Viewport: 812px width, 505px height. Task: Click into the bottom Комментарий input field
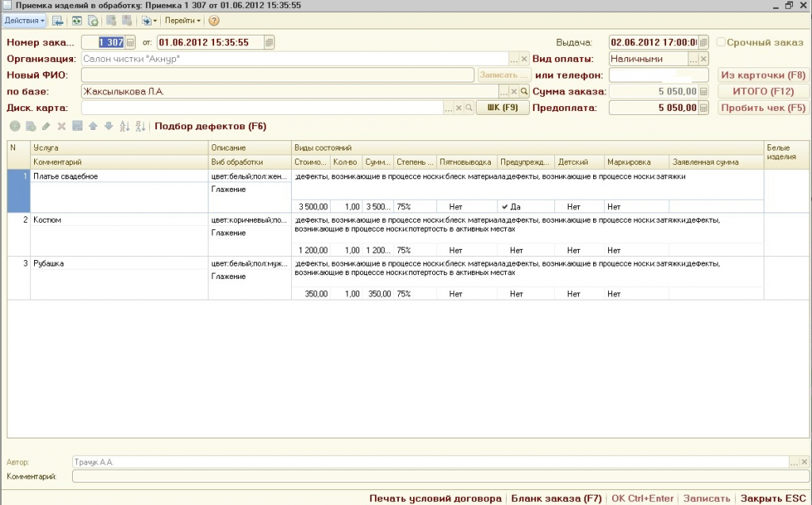[440, 476]
